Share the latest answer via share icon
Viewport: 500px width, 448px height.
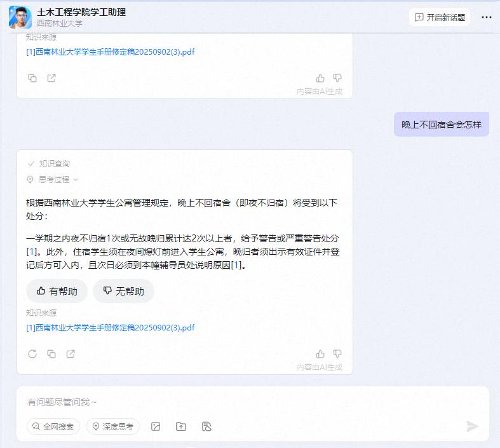71,354
